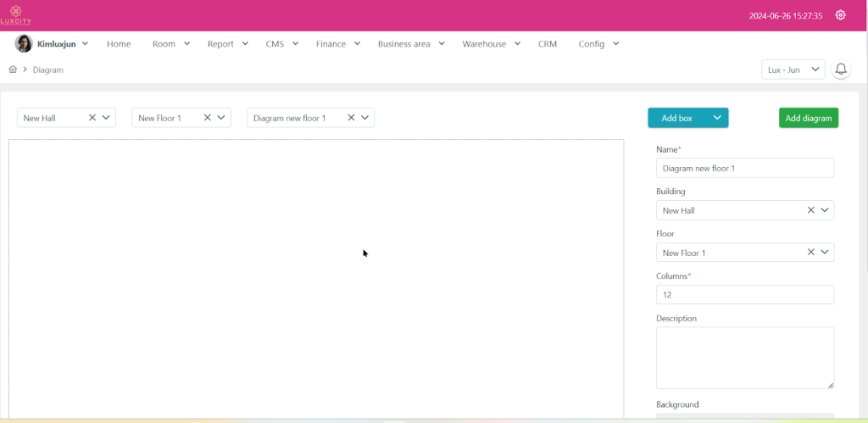The image size is (868, 423).
Task: Open the settings gear icon
Action: 840,15
